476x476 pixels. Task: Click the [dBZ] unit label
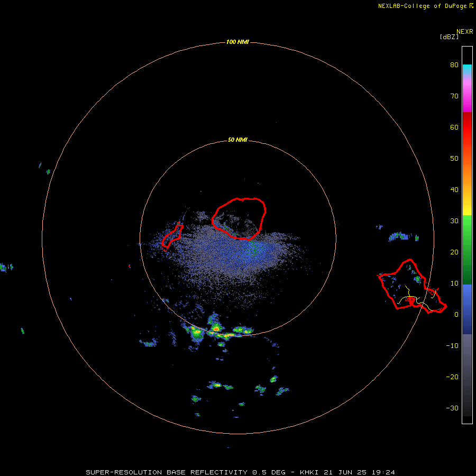click(x=449, y=36)
